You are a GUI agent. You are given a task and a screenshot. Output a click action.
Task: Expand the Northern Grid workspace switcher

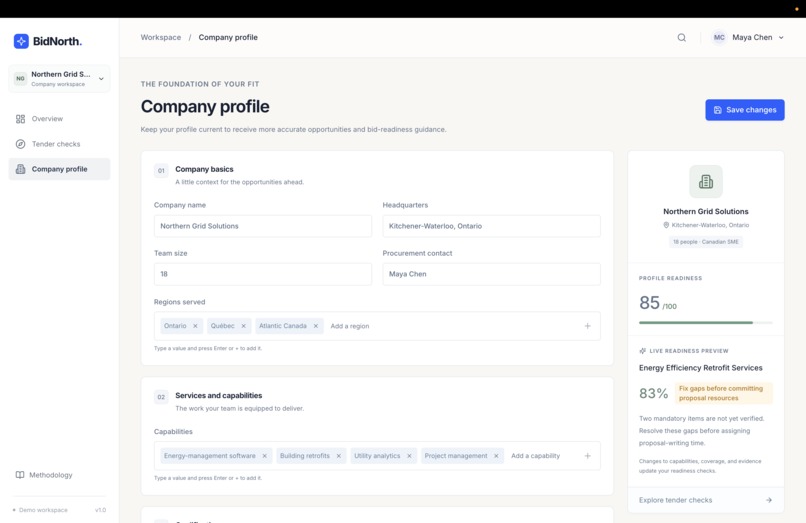[59, 79]
